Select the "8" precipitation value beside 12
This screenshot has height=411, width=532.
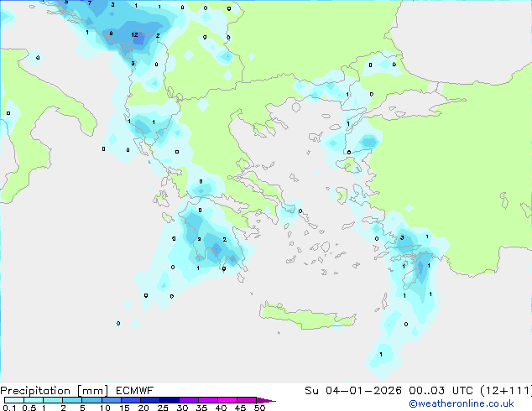pyautogui.click(x=111, y=34)
